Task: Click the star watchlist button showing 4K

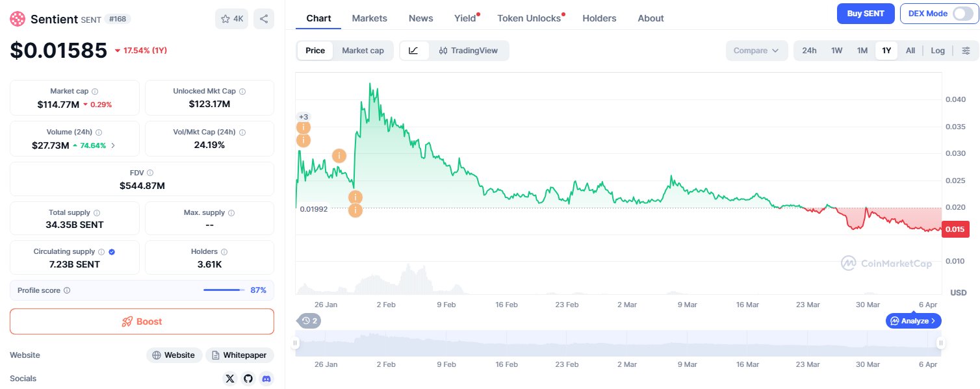Action: coord(232,19)
